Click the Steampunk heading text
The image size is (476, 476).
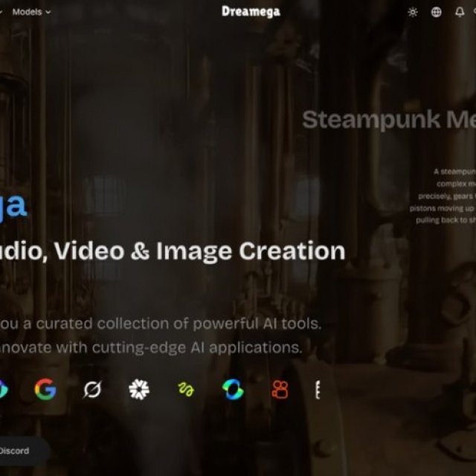388,120
